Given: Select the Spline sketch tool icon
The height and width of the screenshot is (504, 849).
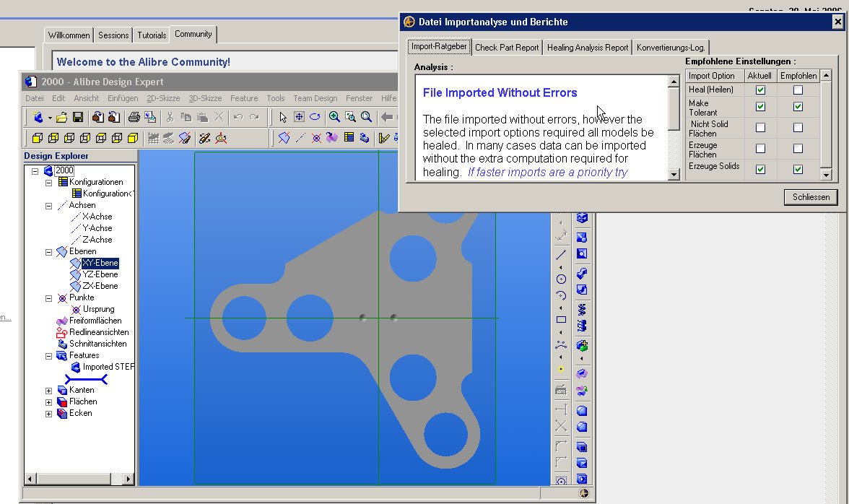Looking at the screenshot, I should pyautogui.click(x=561, y=345).
